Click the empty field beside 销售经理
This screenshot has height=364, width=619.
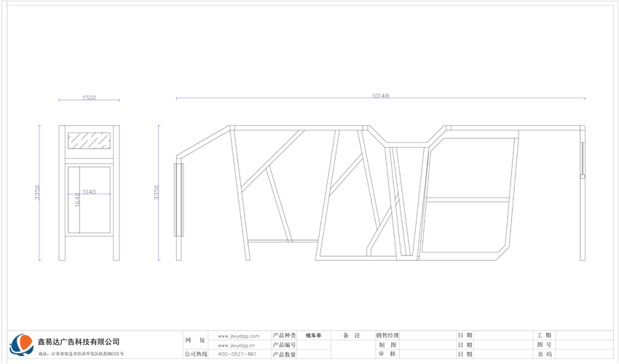(428, 336)
